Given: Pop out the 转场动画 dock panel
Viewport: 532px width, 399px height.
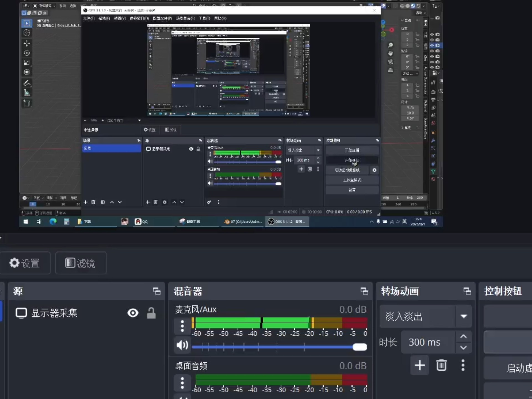Looking at the screenshot, I should point(467,291).
